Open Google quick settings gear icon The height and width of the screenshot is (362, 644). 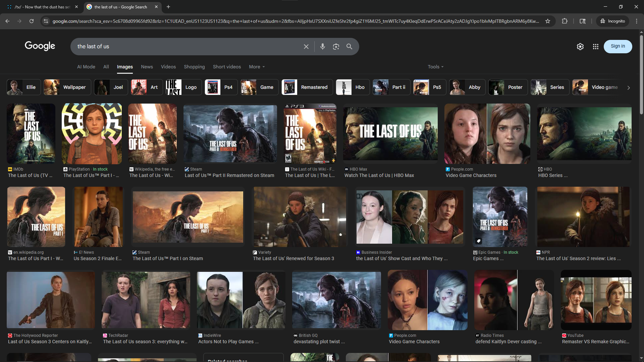pyautogui.click(x=580, y=47)
